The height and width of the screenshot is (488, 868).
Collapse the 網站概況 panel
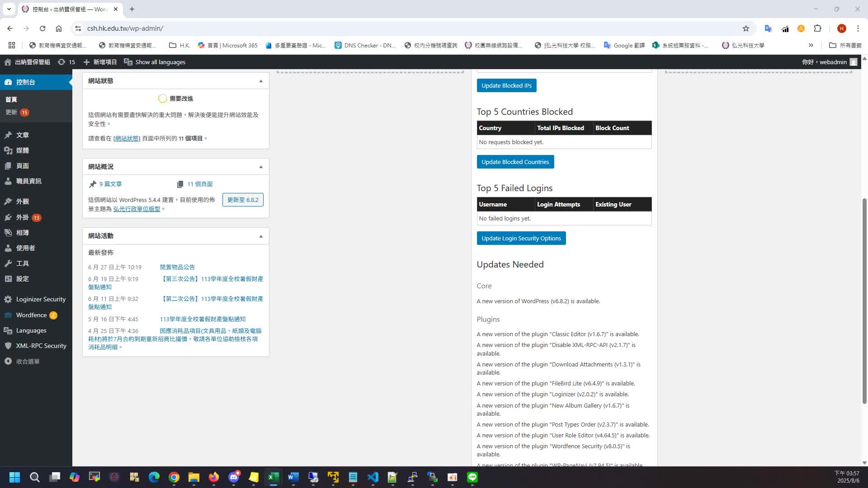[x=261, y=167]
